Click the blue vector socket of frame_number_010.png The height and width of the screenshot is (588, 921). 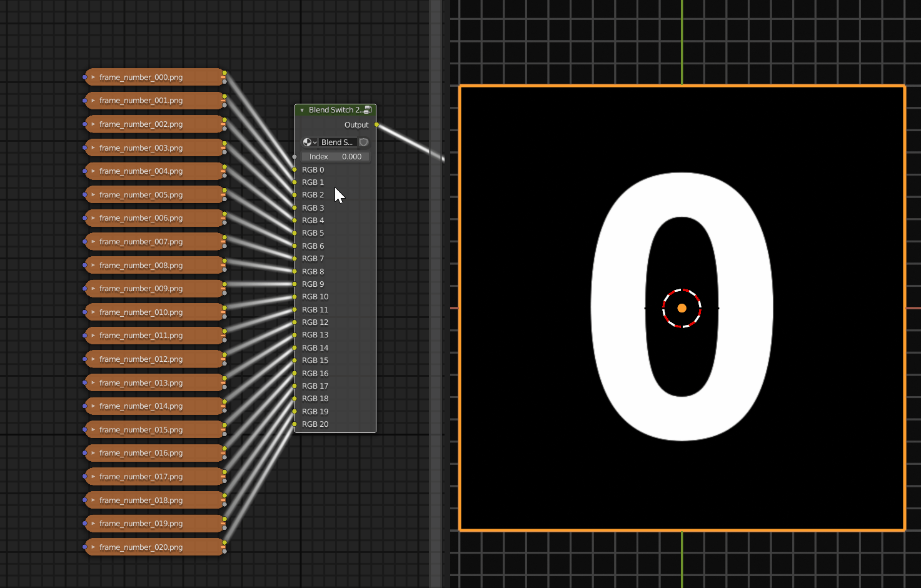(85, 312)
